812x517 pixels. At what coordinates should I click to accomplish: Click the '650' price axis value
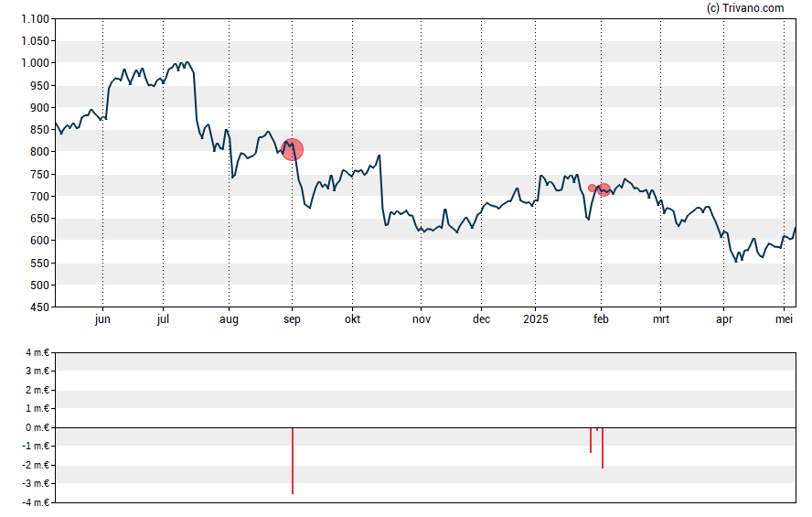(40, 219)
